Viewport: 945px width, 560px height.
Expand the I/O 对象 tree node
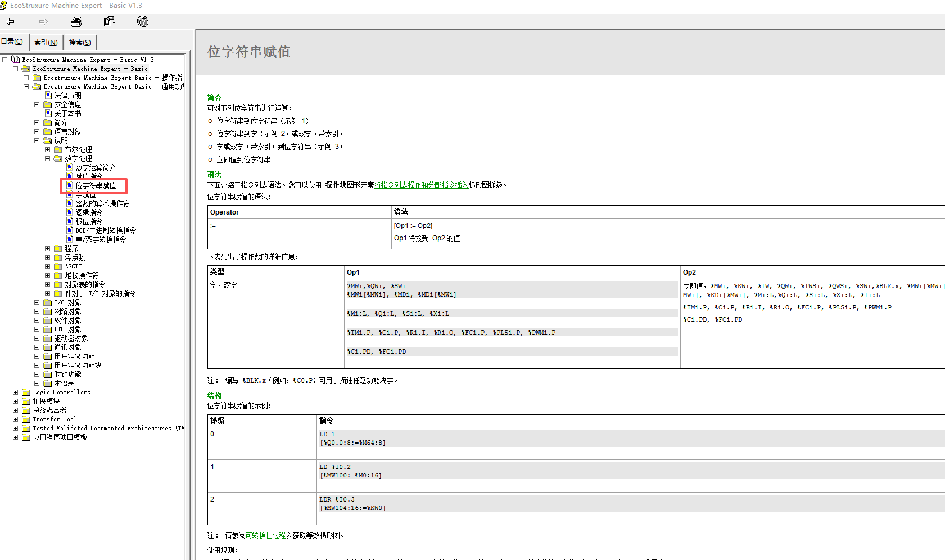click(37, 302)
